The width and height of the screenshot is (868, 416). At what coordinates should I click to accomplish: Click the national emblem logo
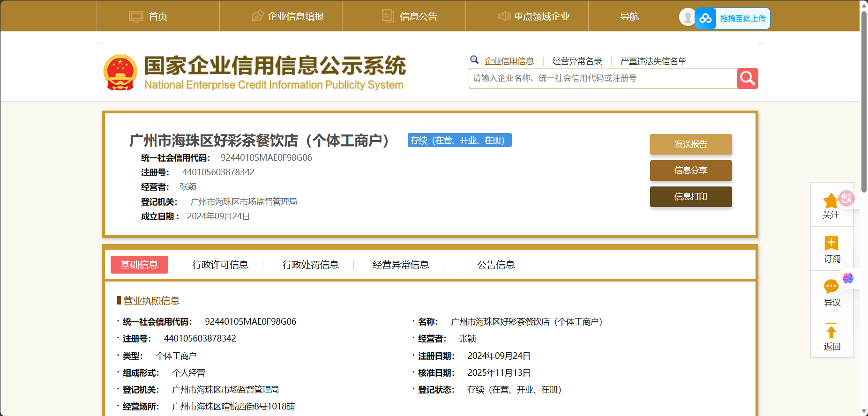click(120, 72)
